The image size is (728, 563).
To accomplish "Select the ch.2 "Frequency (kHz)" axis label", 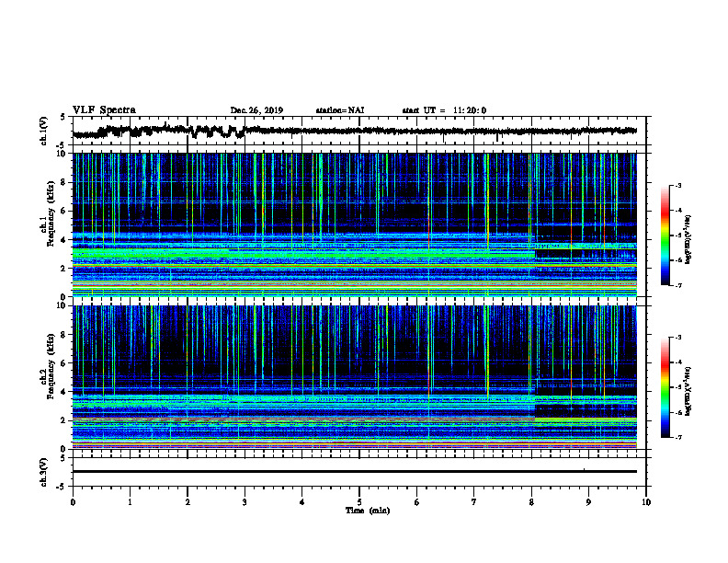I will 51,366.
